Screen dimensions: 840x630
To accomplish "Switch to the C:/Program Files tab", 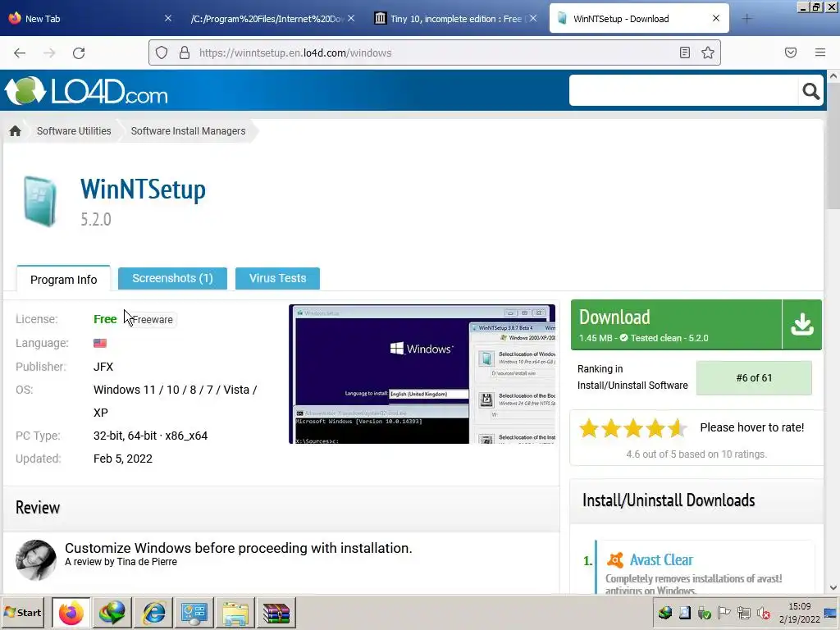I will point(272,18).
